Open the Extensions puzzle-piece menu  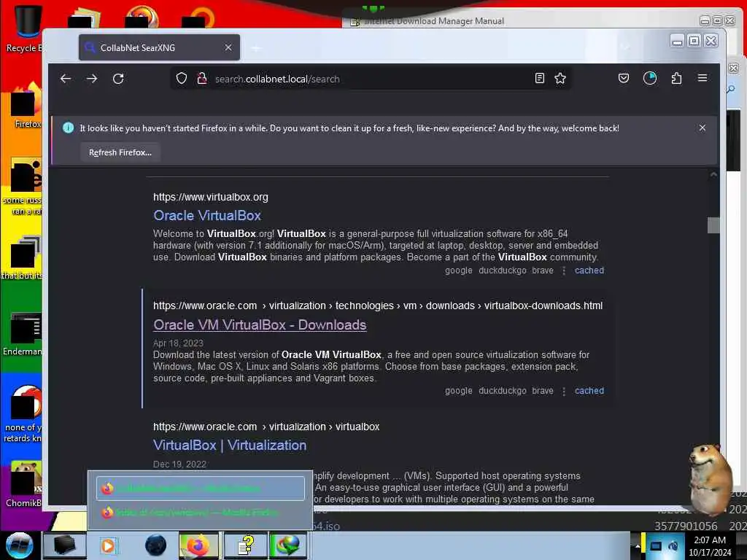(x=676, y=78)
